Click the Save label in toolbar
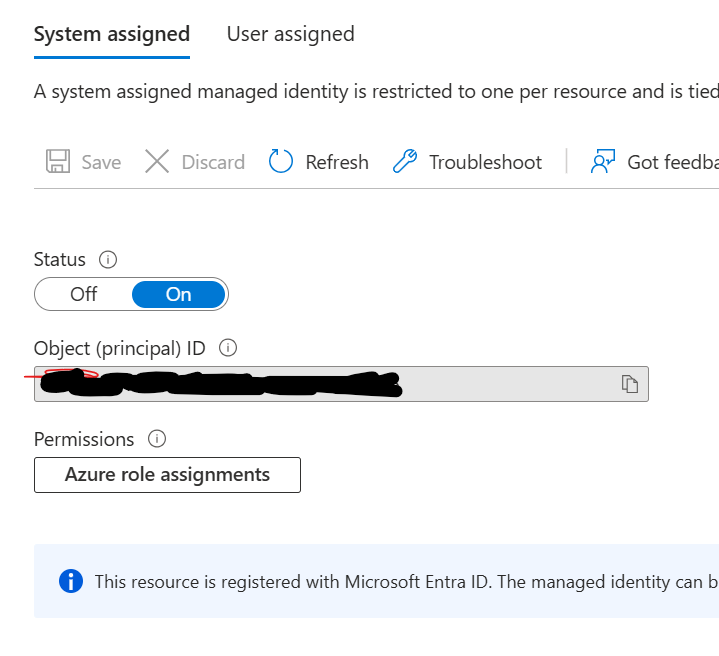This screenshot has width=719, height=656. tap(101, 162)
